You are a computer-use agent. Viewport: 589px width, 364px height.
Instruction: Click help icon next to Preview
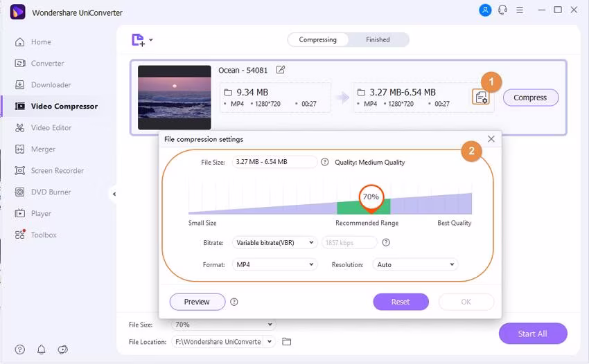pyautogui.click(x=234, y=302)
